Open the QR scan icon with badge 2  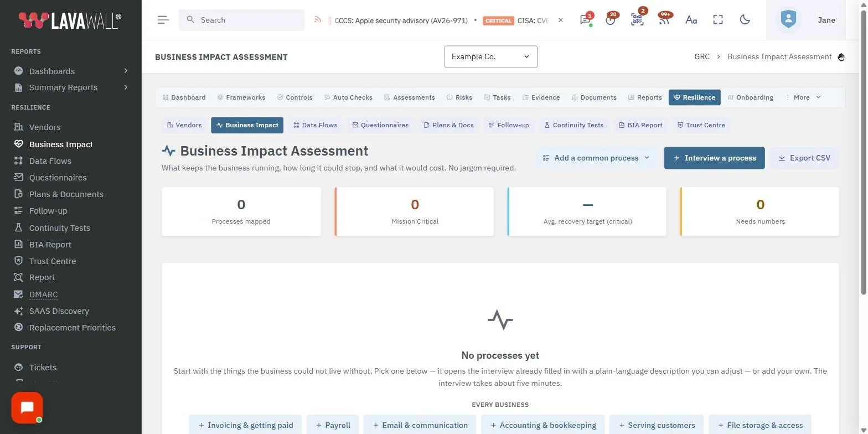(x=637, y=20)
